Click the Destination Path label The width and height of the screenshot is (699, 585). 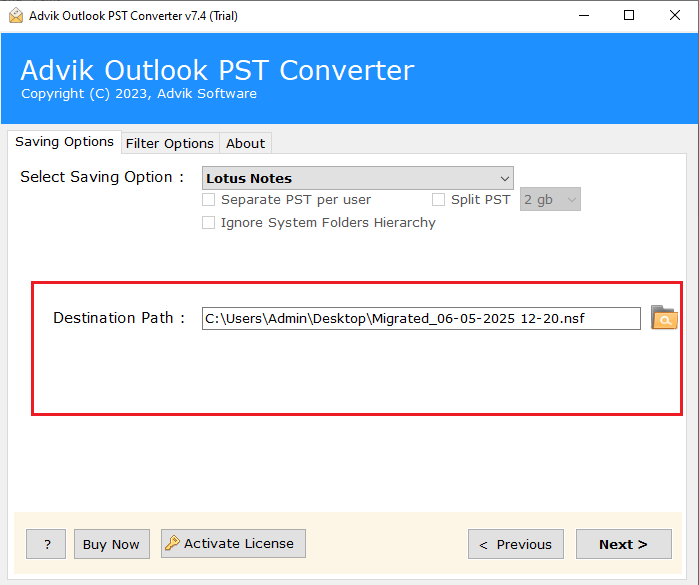point(119,318)
